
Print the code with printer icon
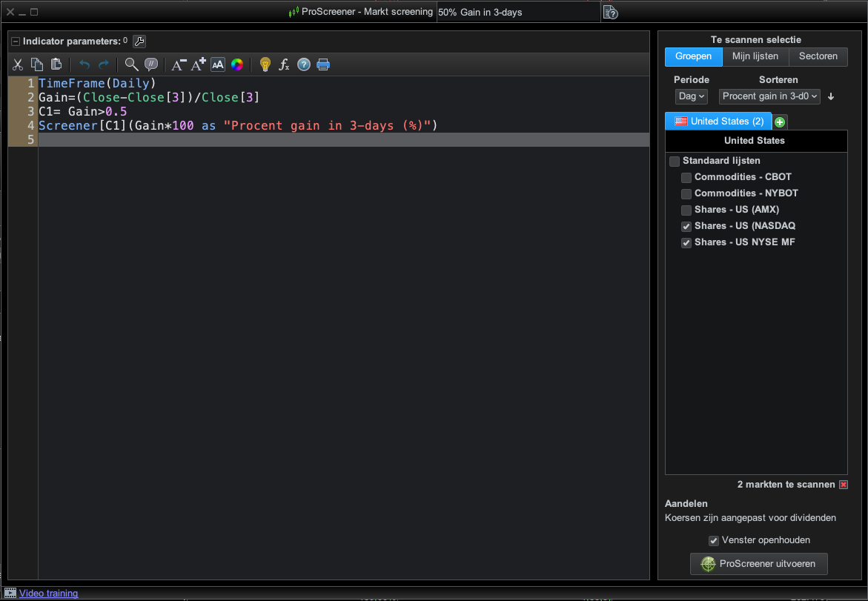pyautogui.click(x=323, y=64)
